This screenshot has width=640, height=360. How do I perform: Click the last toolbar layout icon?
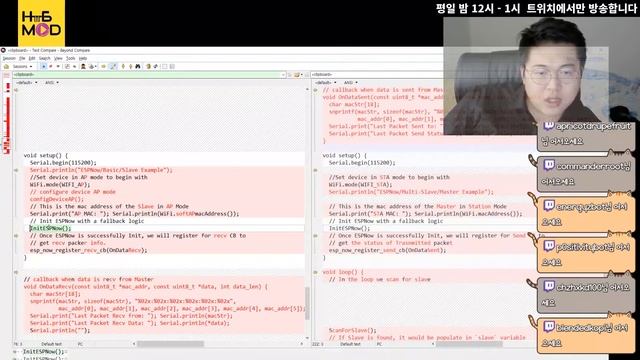[172, 66]
